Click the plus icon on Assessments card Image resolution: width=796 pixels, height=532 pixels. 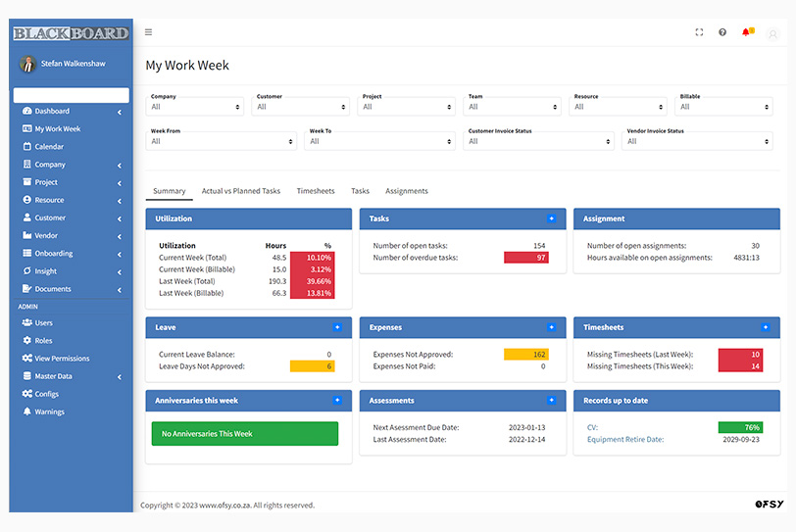pyautogui.click(x=551, y=400)
